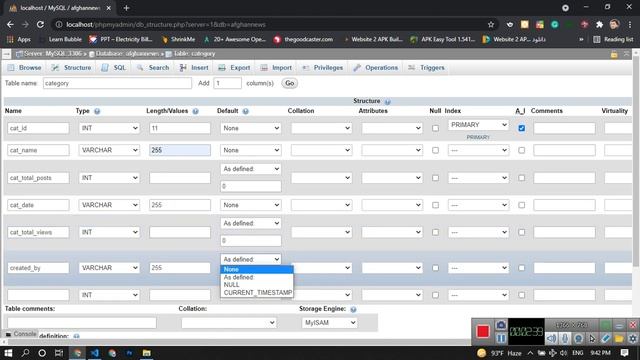
Task: Toggle the recorder's microphone icon
Action: [564, 338]
